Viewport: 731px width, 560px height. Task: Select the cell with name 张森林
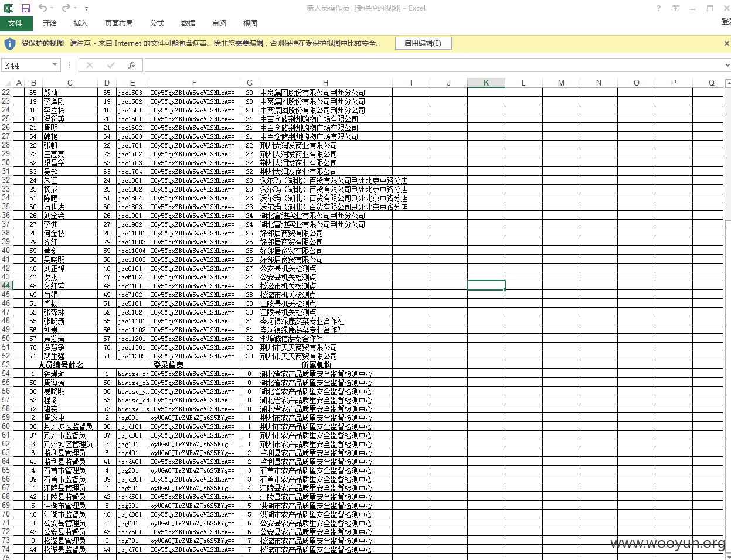70,312
